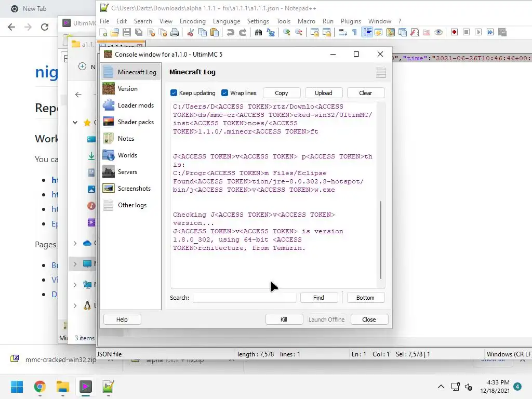Click the Redo arrow in Notepad++ toolbar
The width and height of the screenshot is (532, 399).
pos(242,32)
